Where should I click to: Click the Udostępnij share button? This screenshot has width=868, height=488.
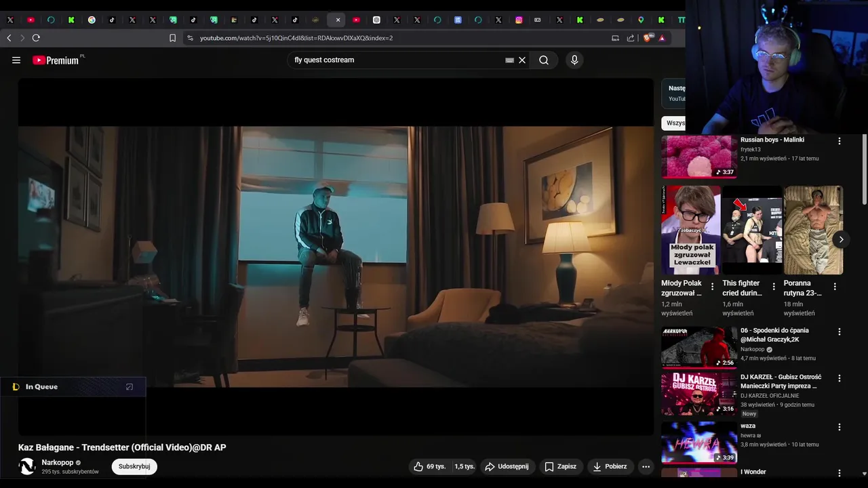click(507, 466)
